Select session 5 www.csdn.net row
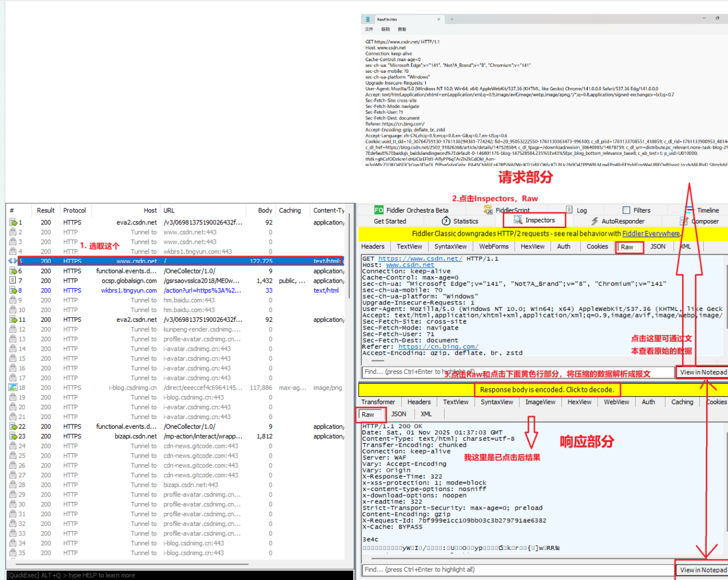 click(x=175, y=261)
